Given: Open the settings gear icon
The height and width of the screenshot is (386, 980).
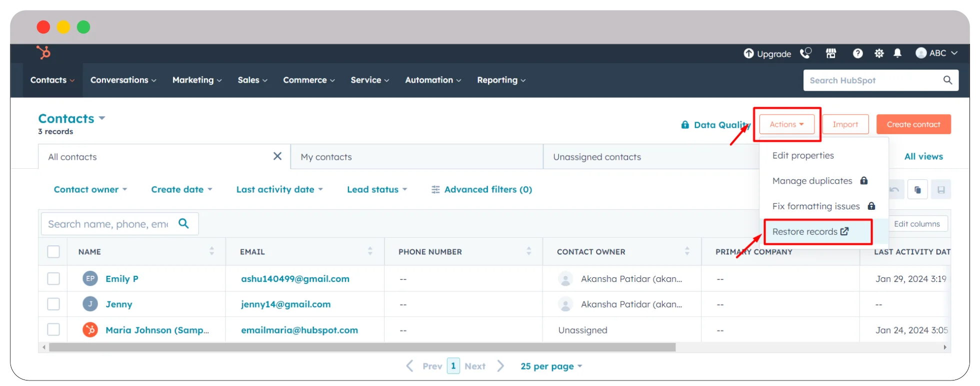Looking at the screenshot, I should point(879,53).
